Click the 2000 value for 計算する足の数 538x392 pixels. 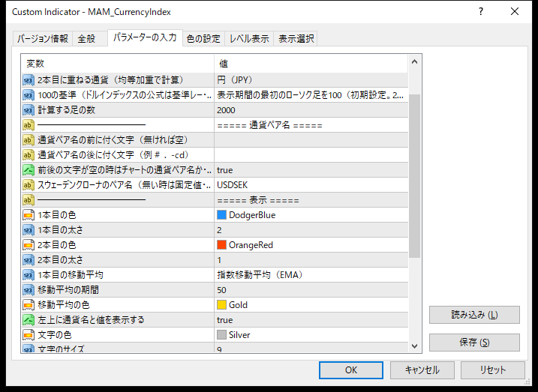(x=311, y=110)
